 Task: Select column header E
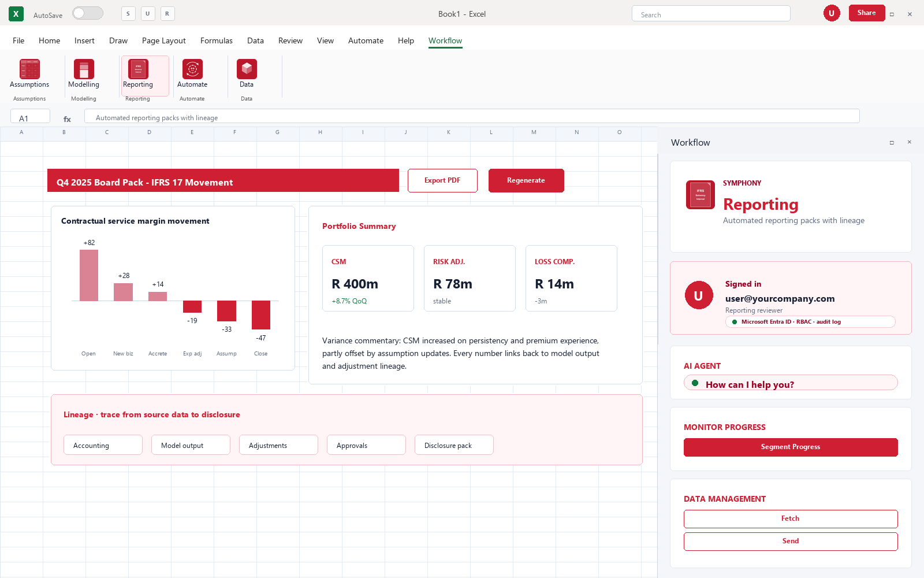pos(192,133)
